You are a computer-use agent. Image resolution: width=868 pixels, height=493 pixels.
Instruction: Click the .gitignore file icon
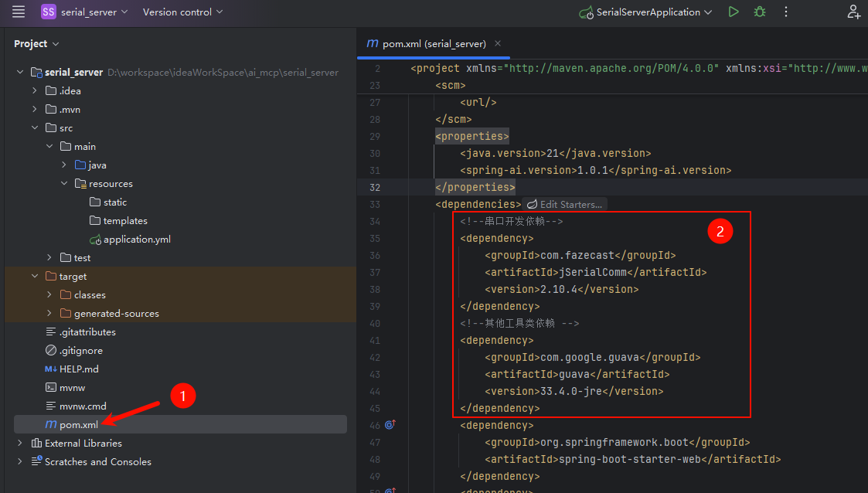[51, 350]
